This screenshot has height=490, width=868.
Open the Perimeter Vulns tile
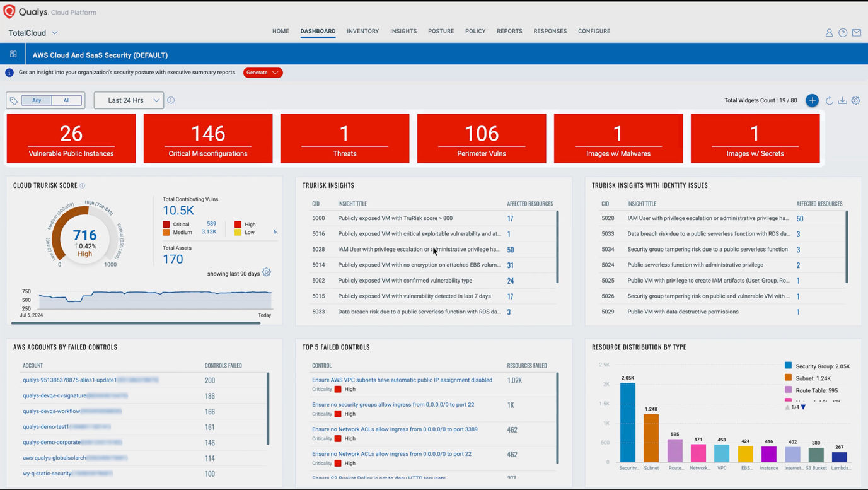coord(482,139)
